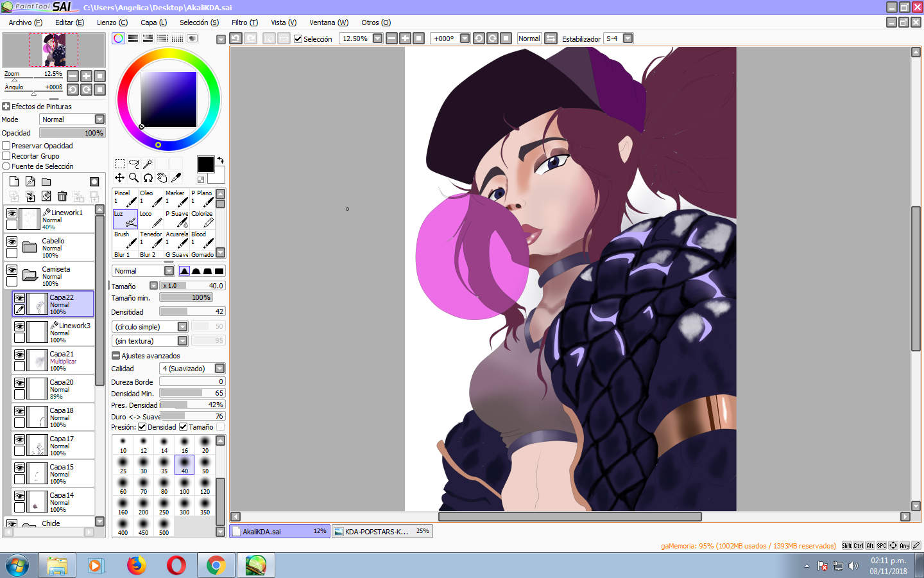The image size is (924, 578).
Task: Show the color wheel panel
Action: click(x=119, y=39)
